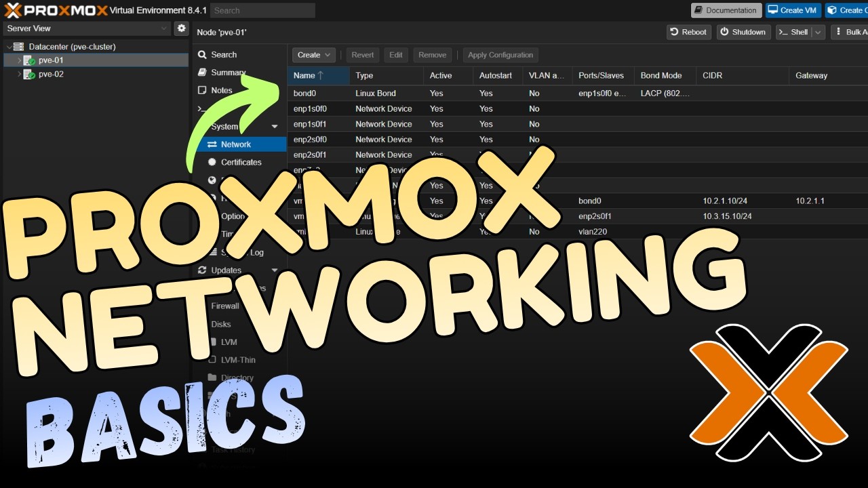
Task: Click the 'LACP (802...' bond mode cell
Action: point(665,94)
